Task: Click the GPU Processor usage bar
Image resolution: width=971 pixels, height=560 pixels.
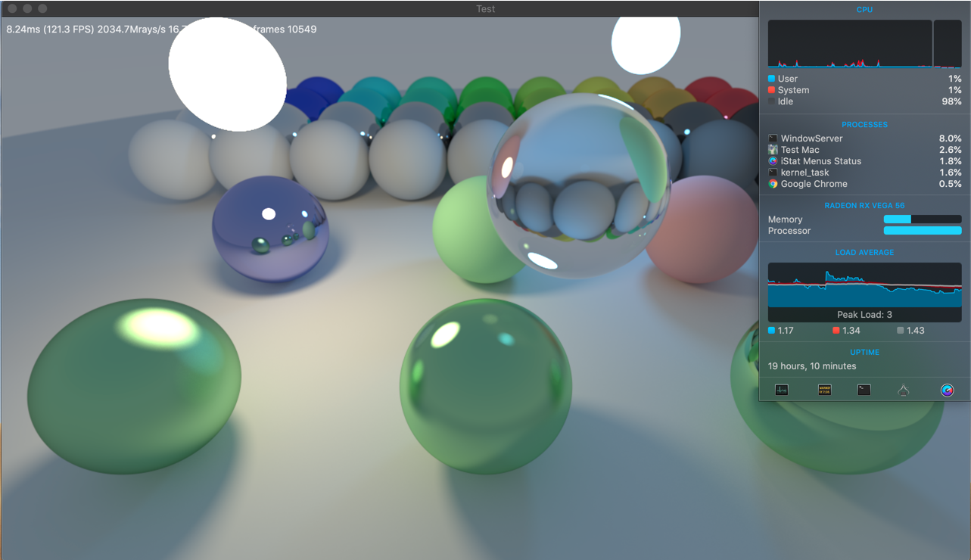Action: [x=922, y=231]
